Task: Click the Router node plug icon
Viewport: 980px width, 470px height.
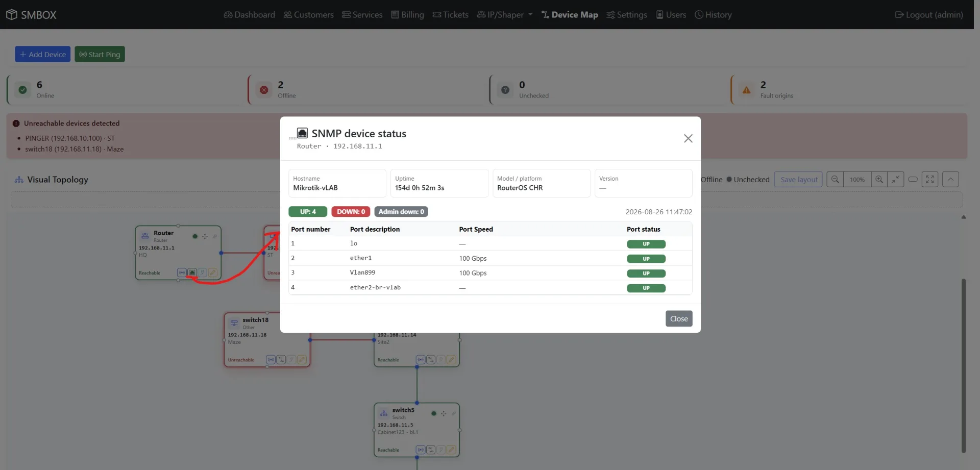Action: pos(202,273)
